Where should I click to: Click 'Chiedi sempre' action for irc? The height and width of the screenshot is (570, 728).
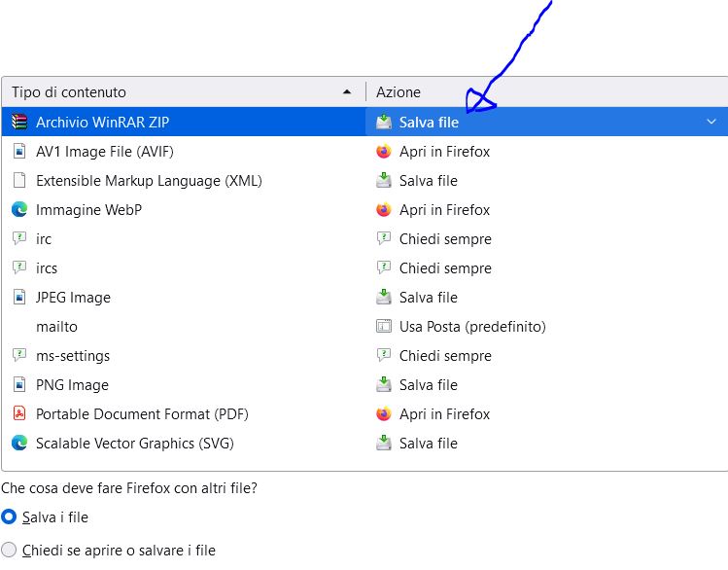[445, 238]
